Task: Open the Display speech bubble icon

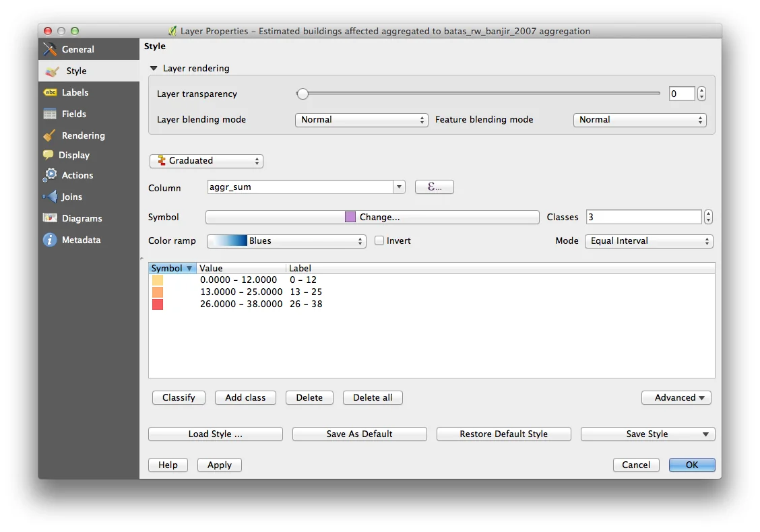Action: (x=49, y=155)
